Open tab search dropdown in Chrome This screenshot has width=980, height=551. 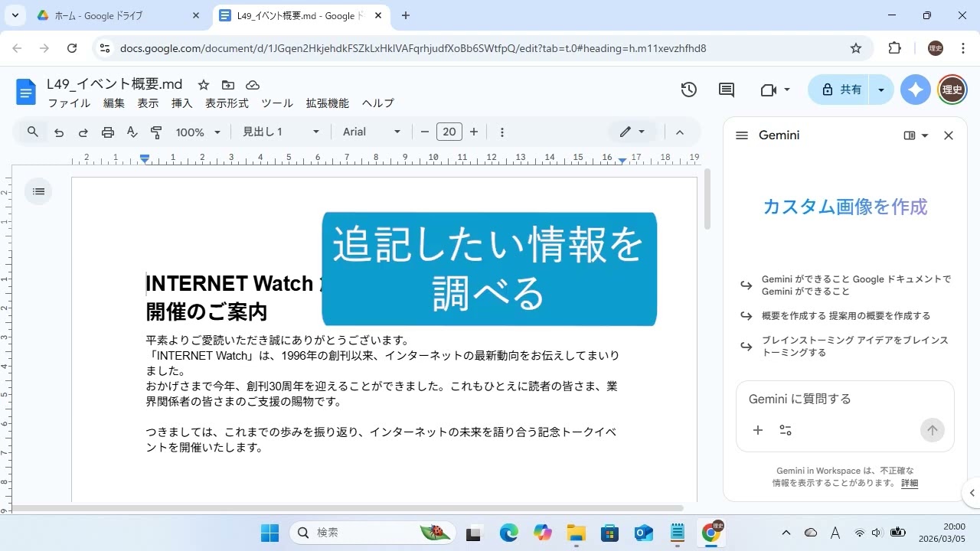(15, 15)
